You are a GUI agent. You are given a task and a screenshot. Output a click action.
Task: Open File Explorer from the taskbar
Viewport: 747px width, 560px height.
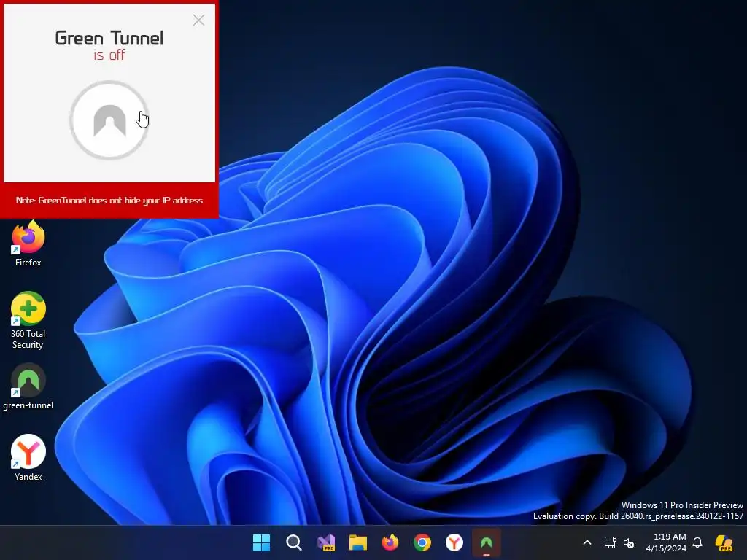click(358, 542)
